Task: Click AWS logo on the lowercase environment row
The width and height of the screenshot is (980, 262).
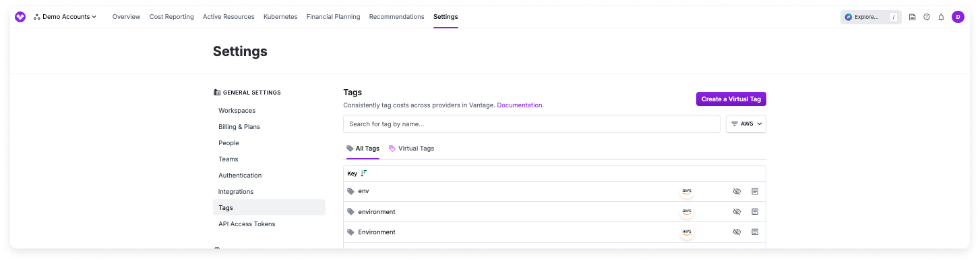Action: point(687,212)
